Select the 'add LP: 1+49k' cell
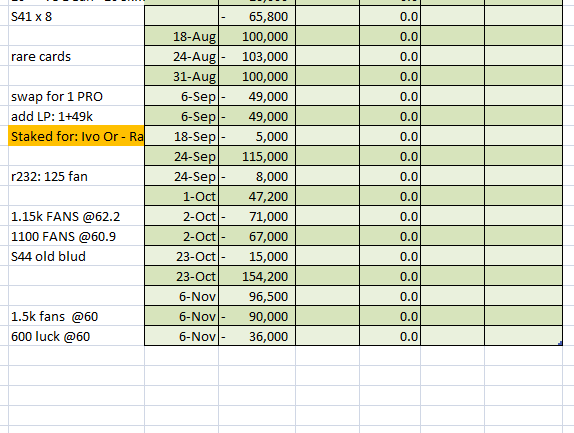Screen dimensions: 574x433 point(76,116)
